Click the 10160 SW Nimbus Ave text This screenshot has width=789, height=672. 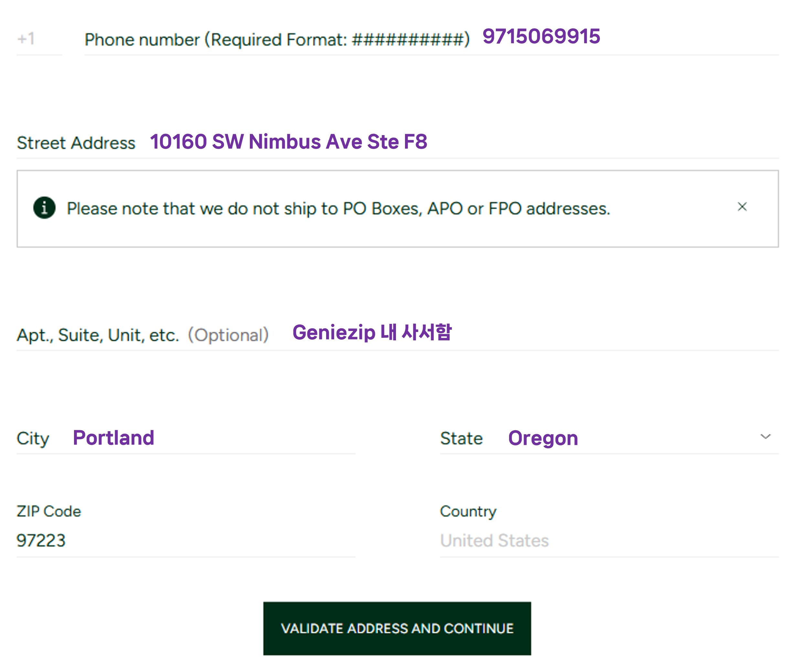[x=288, y=142]
